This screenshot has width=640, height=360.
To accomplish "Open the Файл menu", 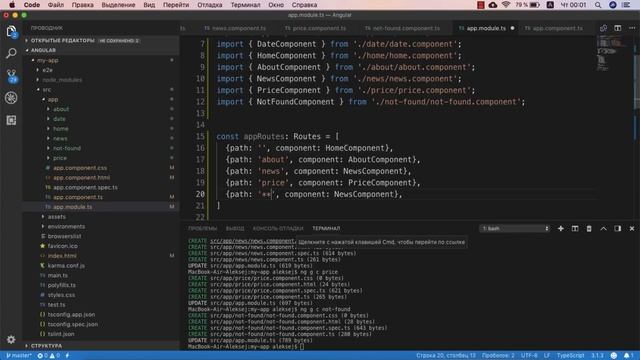I will point(56,5).
